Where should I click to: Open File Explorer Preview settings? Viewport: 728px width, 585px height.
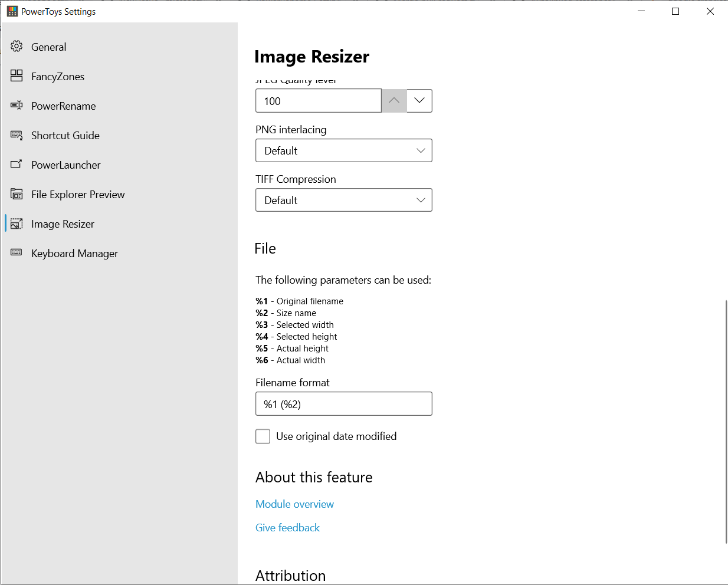click(x=119, y=194)
